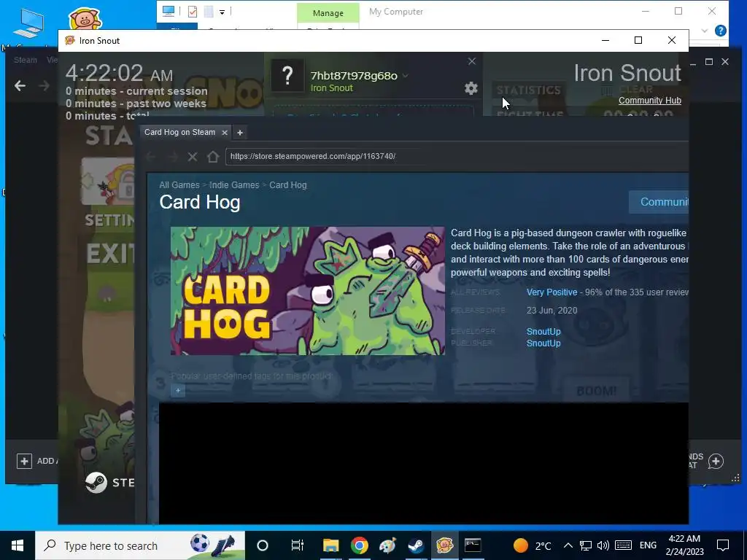Open Friends & Chat plus icon

click(x=716, y=461)
